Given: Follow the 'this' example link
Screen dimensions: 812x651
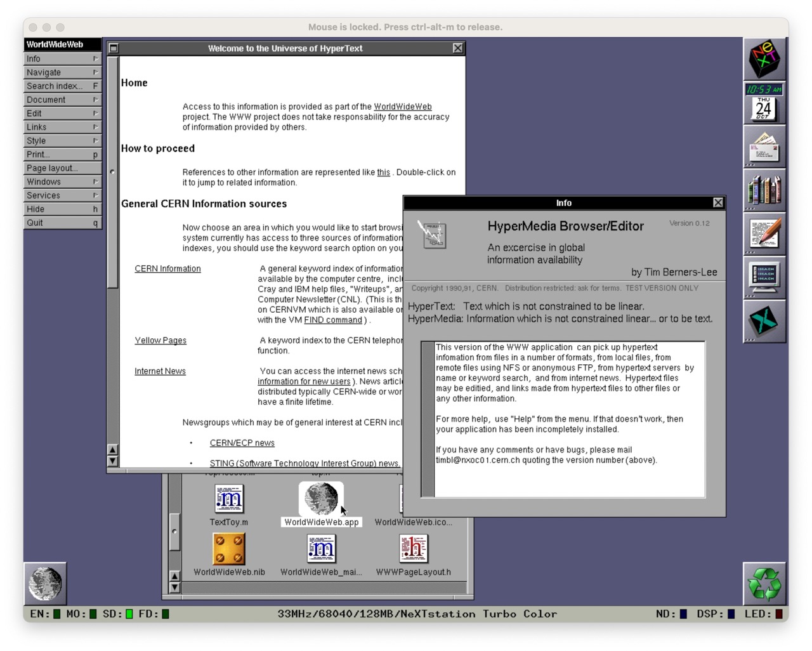Looking at the screenshot, I should (383, 172).
